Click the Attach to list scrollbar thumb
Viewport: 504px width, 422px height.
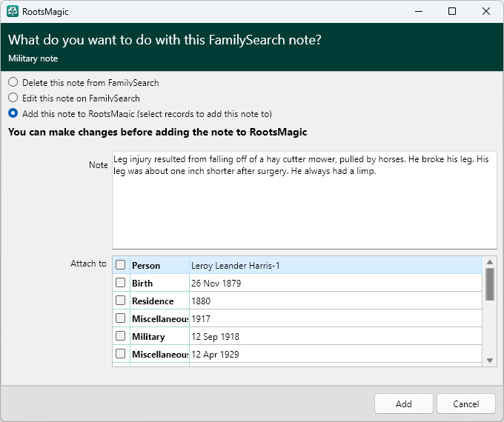point(489,284)
